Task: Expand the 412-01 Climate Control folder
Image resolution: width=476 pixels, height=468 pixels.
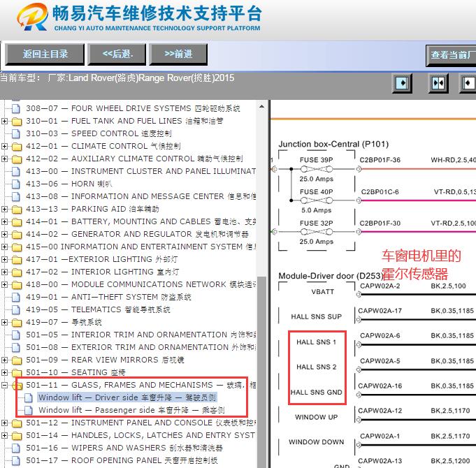Action: [x=4, y=146]
